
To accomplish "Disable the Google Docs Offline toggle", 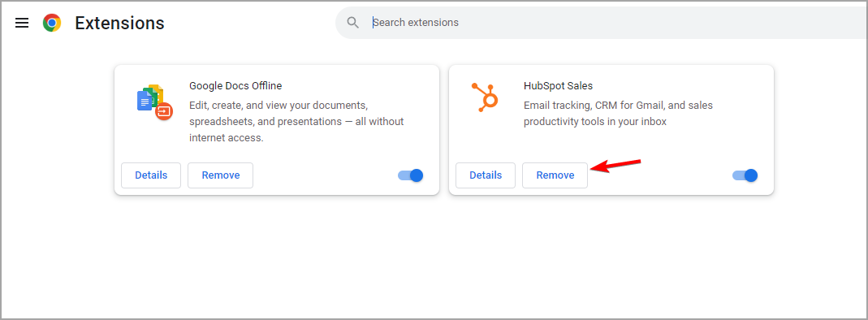I will (x=410, y=175).
